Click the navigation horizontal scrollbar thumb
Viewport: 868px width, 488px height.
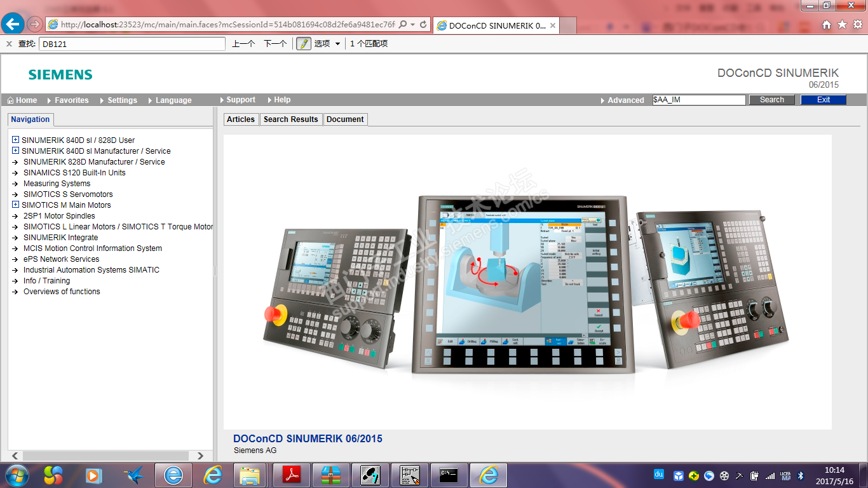pyautogui.click(x=106, y=456)
